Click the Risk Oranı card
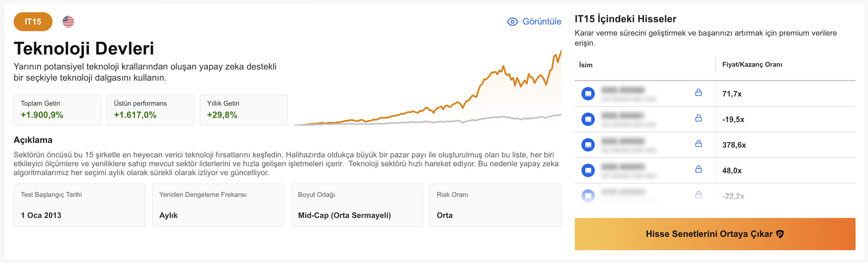Image resolution: width=868 pixels, height=263 pixels. pos(495,205)
